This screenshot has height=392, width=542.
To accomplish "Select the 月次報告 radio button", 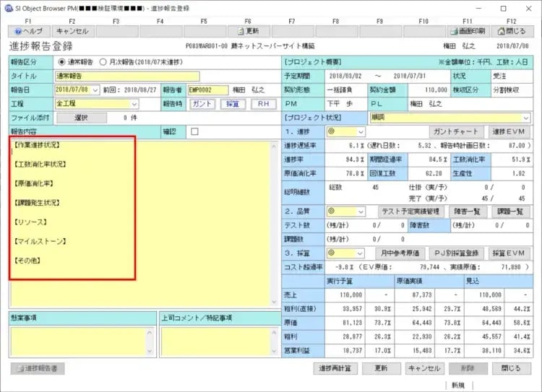I will (103, 61).
